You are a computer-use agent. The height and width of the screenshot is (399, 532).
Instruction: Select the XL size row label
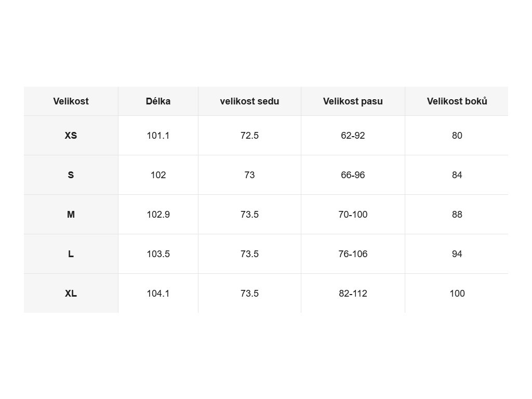coord(71,293)
